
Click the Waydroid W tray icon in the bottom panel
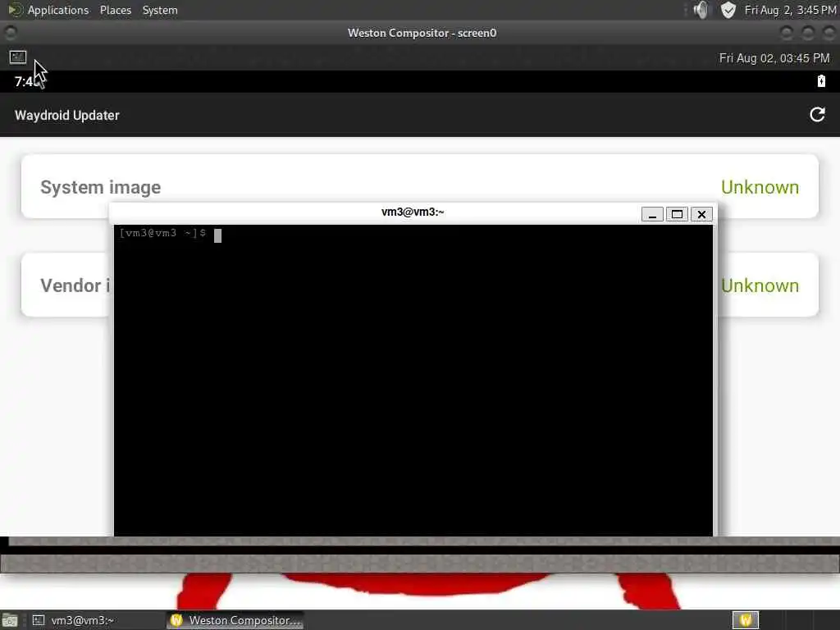pyautogui.click(x=745, y=620)
